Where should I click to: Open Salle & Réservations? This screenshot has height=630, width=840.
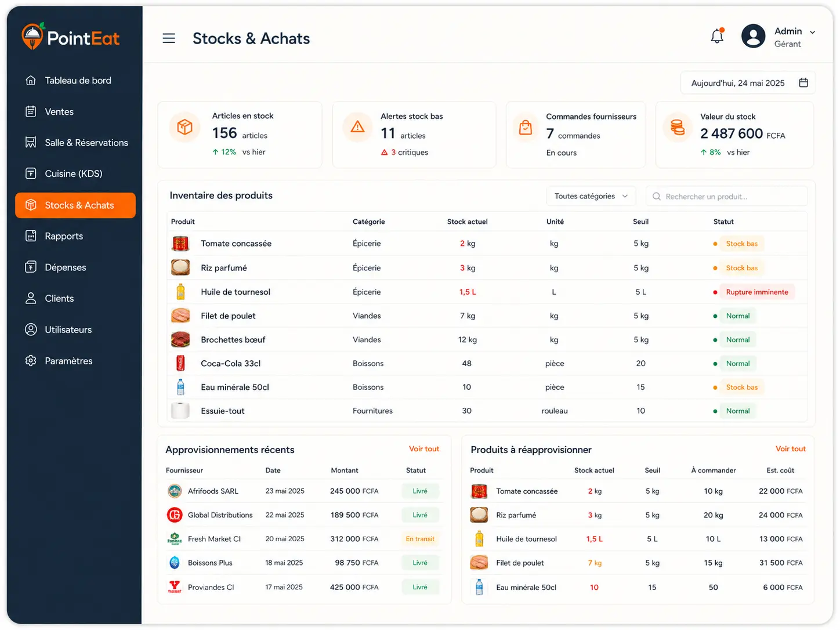(x=75, y=143)
